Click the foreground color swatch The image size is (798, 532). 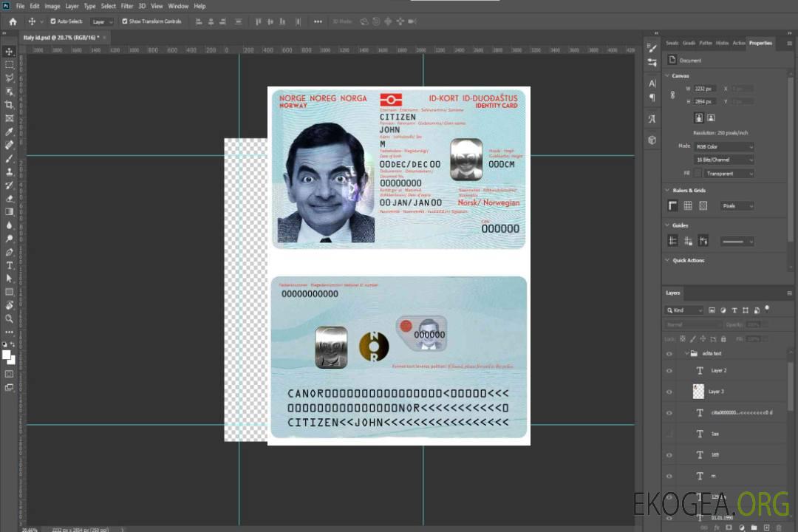click(x=7, y=355)
